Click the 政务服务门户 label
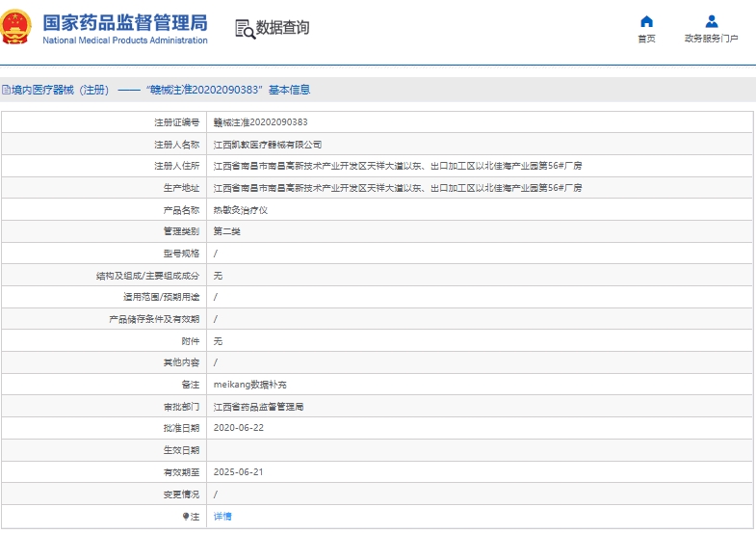 pyautogui.click(x=711, y=39)
